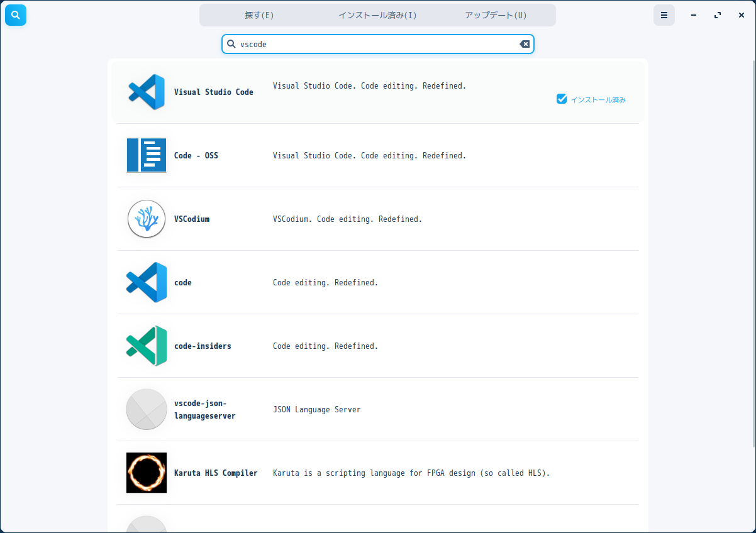Screen dimensions: 756x533
Task: Clear the search field text
Action: pyautogui.click(x=525, y=44)
